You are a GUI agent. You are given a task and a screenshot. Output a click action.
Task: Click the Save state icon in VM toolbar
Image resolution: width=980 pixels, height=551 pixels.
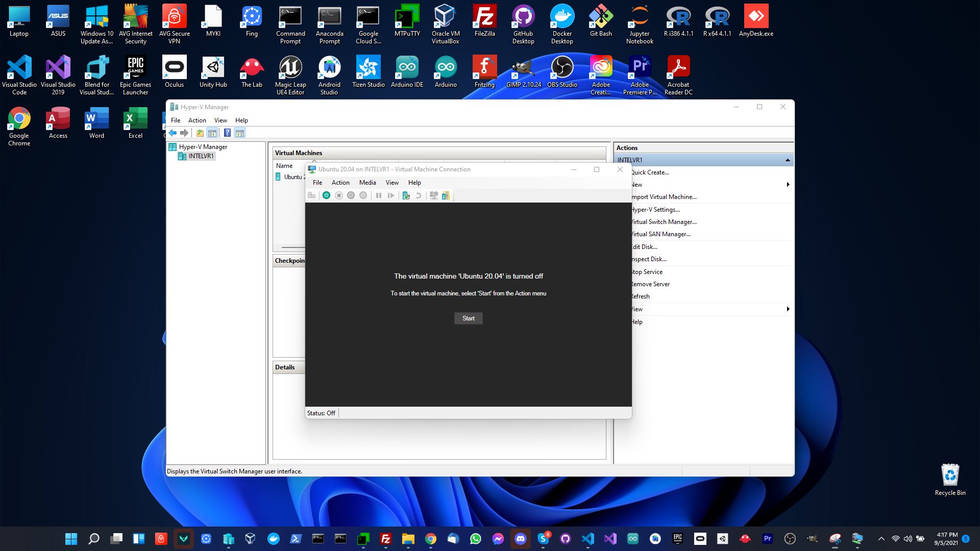tap(363, 195)
